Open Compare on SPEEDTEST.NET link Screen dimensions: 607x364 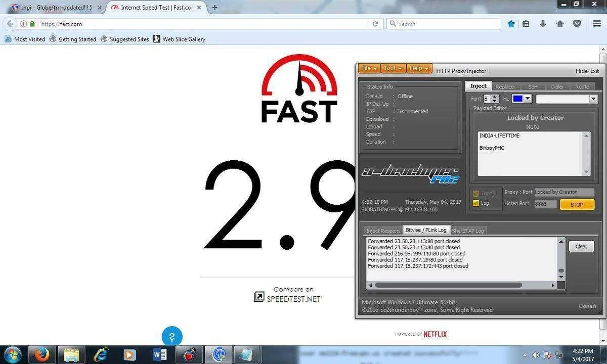pyautogui.click(x=287, y=294)
